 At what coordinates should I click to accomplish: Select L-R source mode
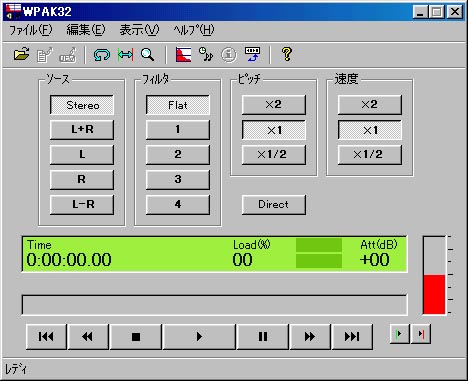82,204
